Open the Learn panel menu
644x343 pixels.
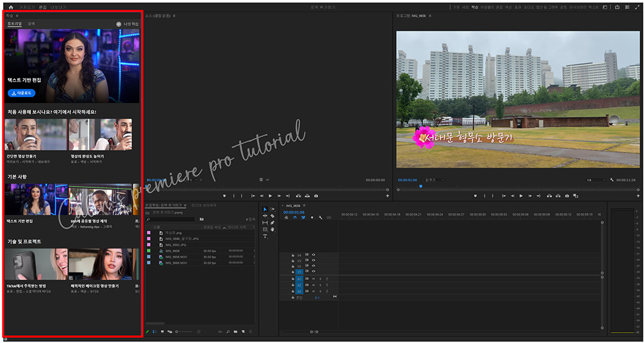[x=17, y=15]
